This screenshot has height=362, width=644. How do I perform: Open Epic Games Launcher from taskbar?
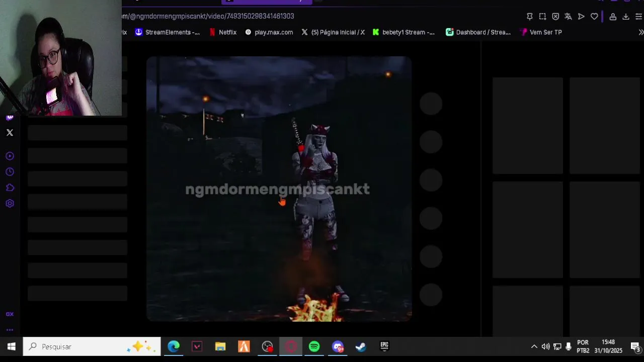click(384, 346)
